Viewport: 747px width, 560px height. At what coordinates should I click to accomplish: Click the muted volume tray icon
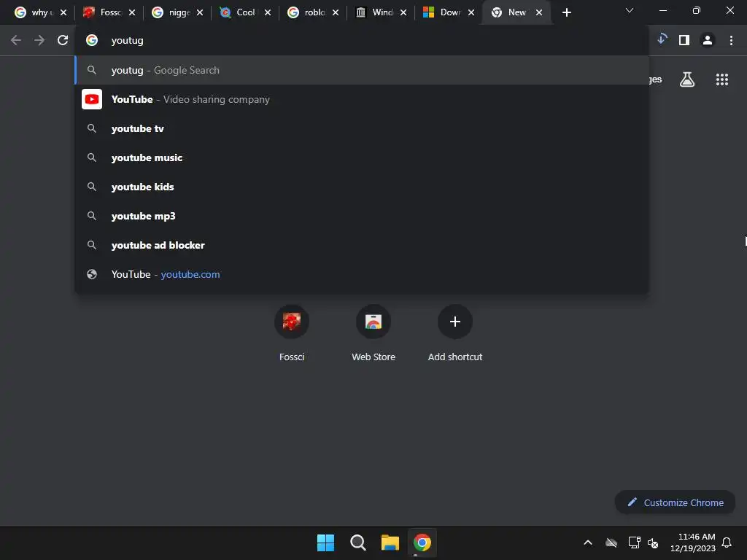coord(653,542)
